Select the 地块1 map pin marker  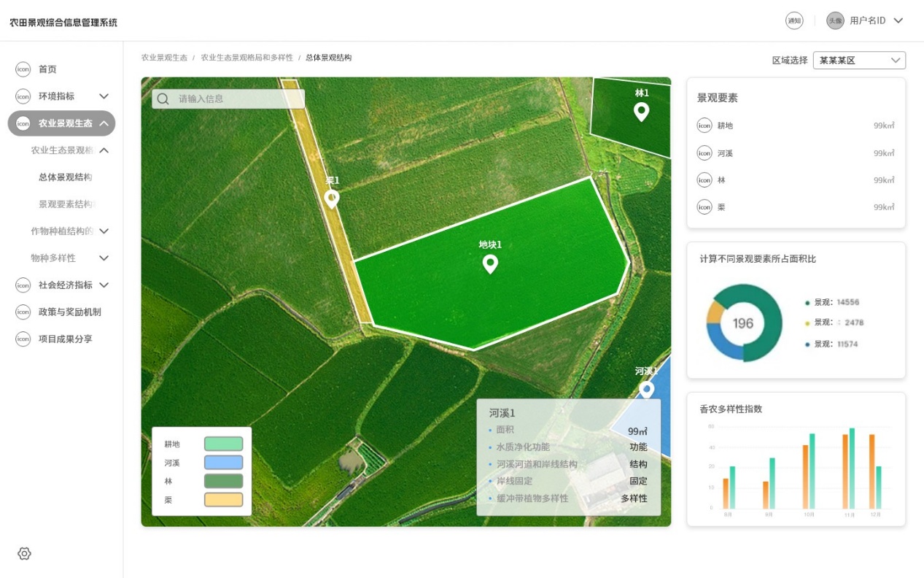pyautogui.click(x=490, y=264)
